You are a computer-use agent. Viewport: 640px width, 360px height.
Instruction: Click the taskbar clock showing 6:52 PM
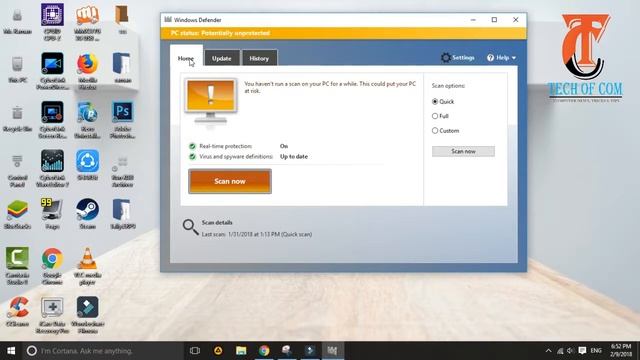click(x=621, y=351)
